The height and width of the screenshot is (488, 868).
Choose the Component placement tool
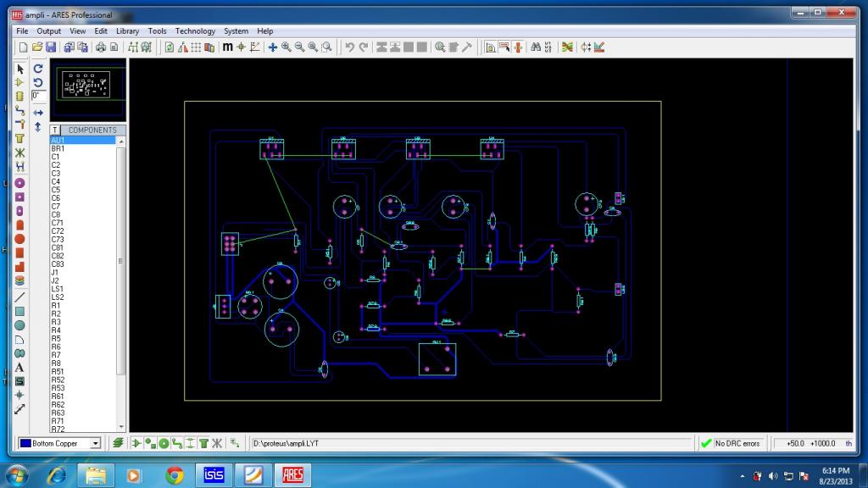[x=20, y=82]
